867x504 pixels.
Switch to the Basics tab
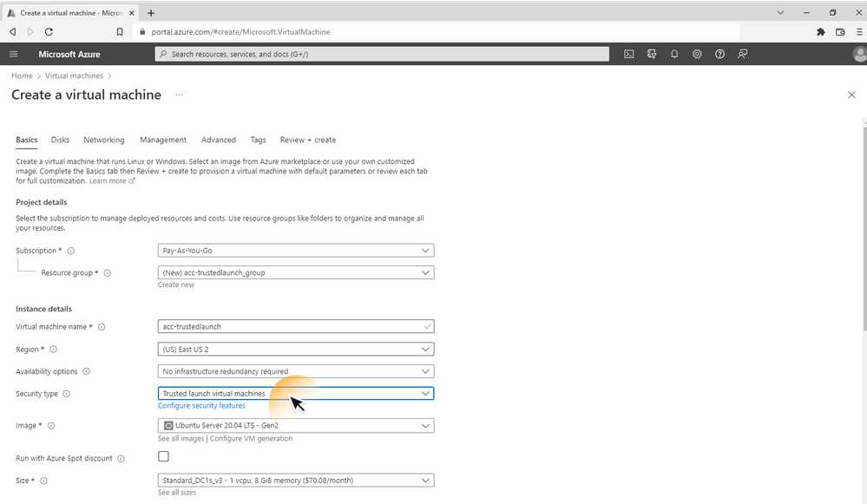[27, 140]
